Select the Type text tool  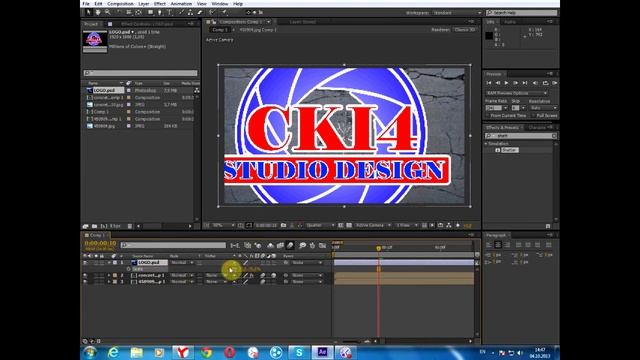tap(169, 13)
